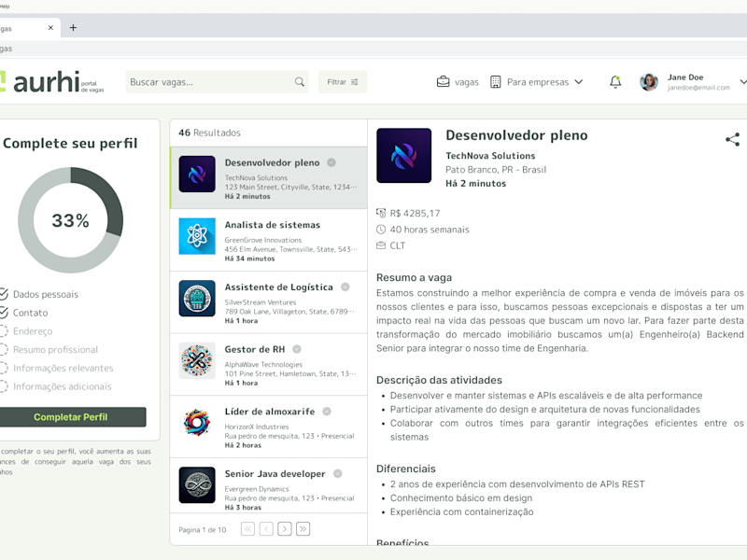Open a new browser tab

click(x=73, y=28)
